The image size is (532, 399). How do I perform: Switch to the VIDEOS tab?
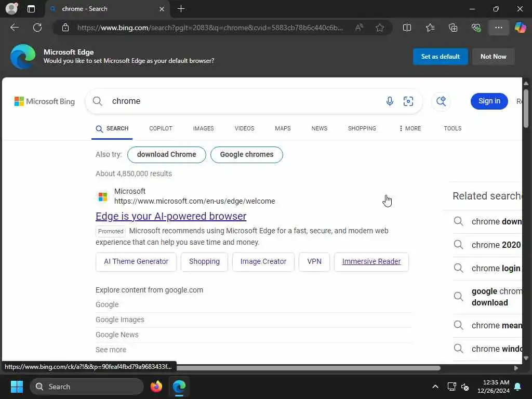coord(244,129)
